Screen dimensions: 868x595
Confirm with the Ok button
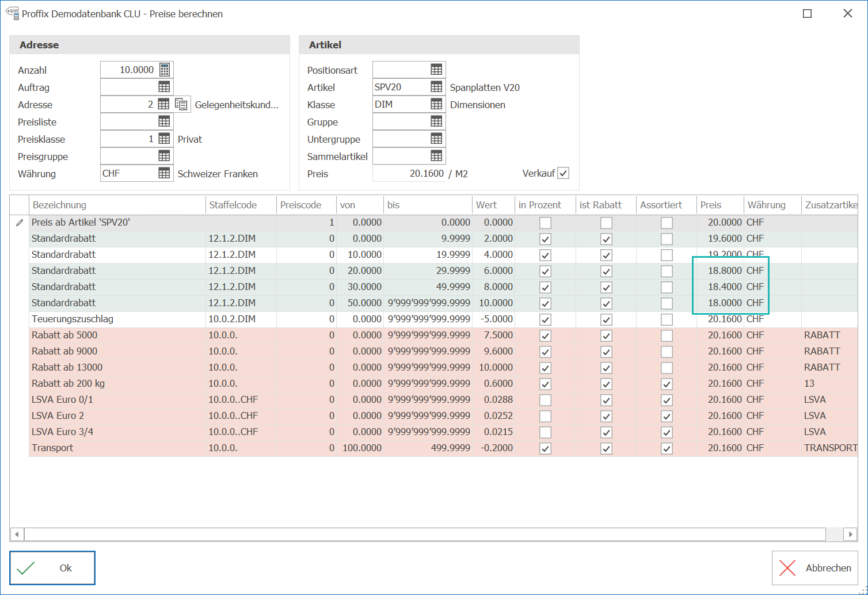pos(52,568)
